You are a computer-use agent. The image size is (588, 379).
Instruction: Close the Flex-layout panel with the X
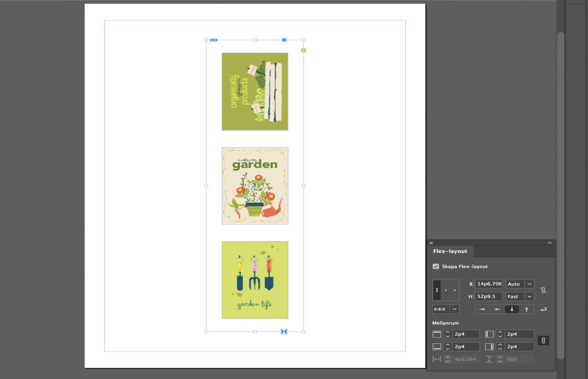tap(431, 243)
